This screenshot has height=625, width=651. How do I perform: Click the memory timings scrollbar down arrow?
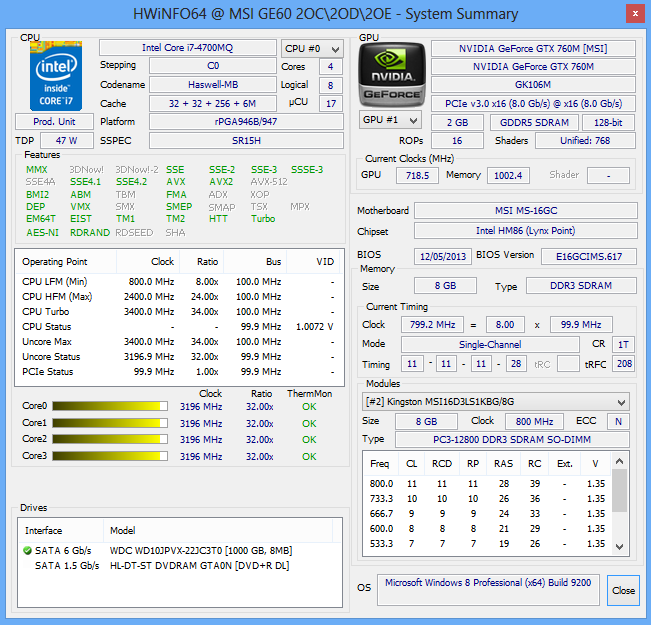point(619,547)
